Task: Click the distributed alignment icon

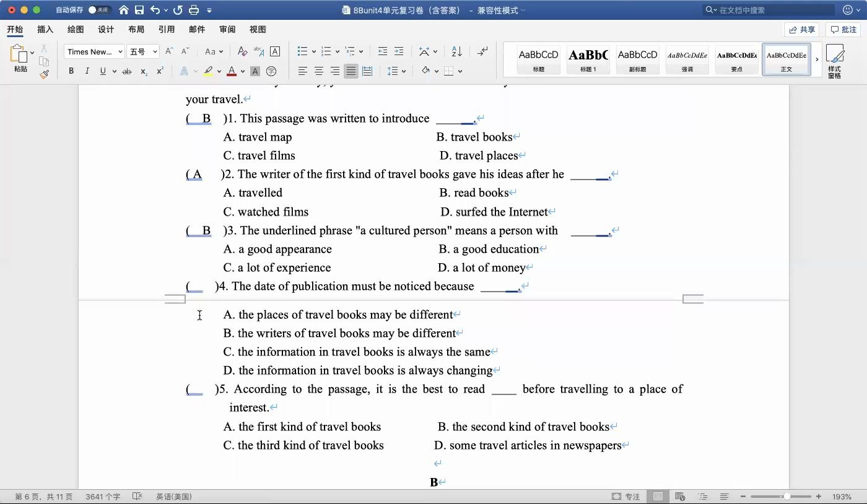Action: tap(367, 71)
